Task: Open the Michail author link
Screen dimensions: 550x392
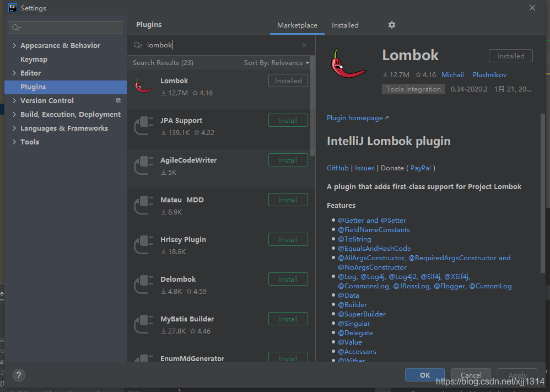Action: [x=452, y=75]
